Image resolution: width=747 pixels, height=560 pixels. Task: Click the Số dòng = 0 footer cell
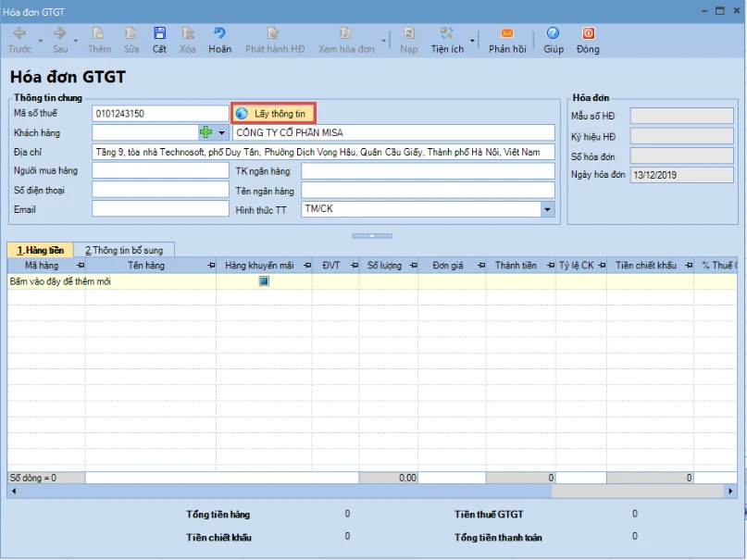[46, 478]
